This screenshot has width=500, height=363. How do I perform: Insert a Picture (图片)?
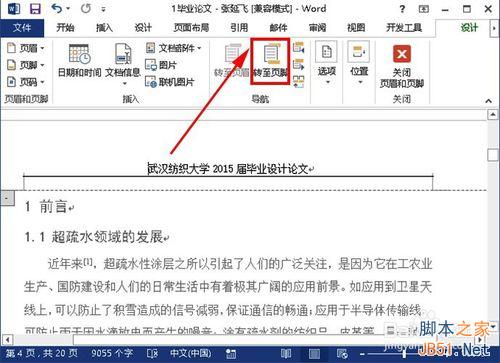pos(161,65)
